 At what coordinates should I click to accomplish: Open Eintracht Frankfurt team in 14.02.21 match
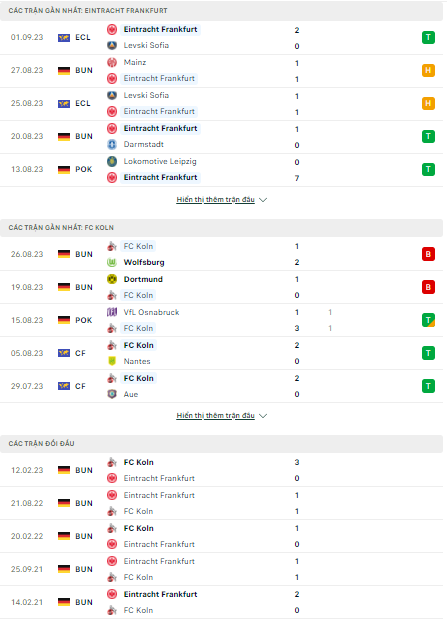coord(161,594)
